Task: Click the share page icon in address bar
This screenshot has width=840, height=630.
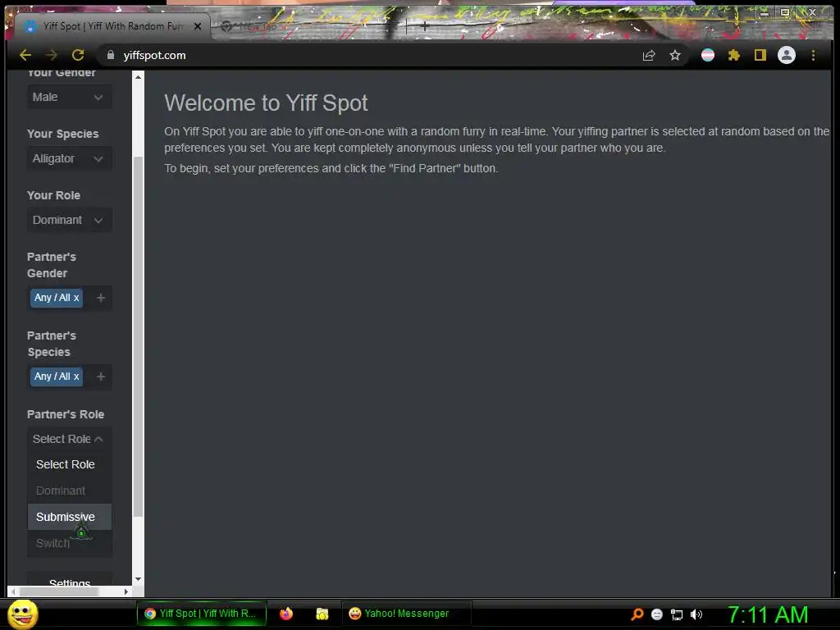Action: click(649, 55)
